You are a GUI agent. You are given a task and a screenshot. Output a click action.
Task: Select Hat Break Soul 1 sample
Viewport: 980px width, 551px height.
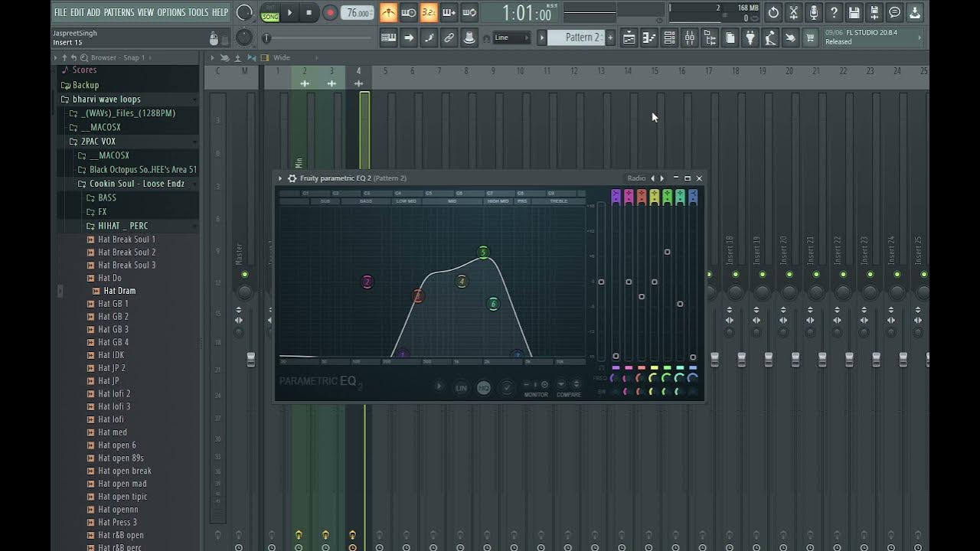click(126, 240)
